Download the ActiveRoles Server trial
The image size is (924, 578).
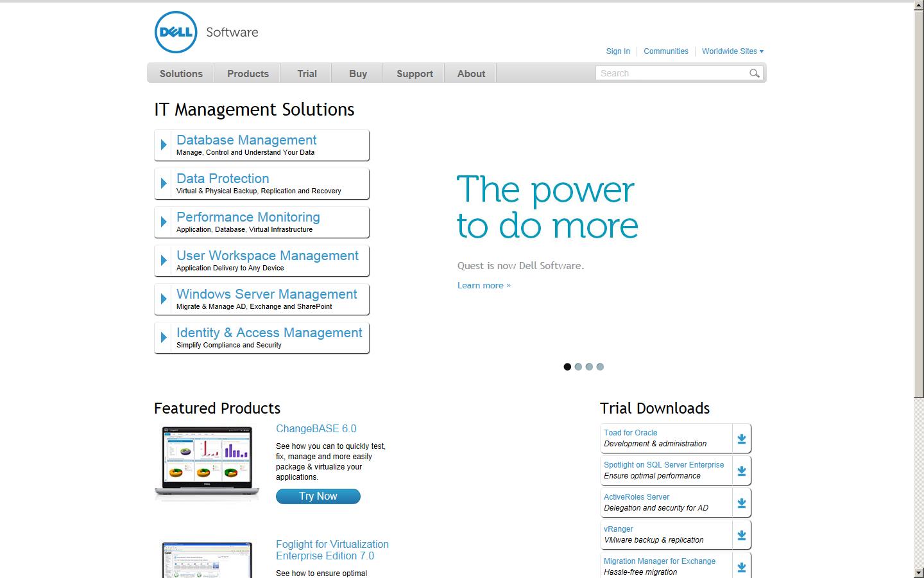click(742, 503)
